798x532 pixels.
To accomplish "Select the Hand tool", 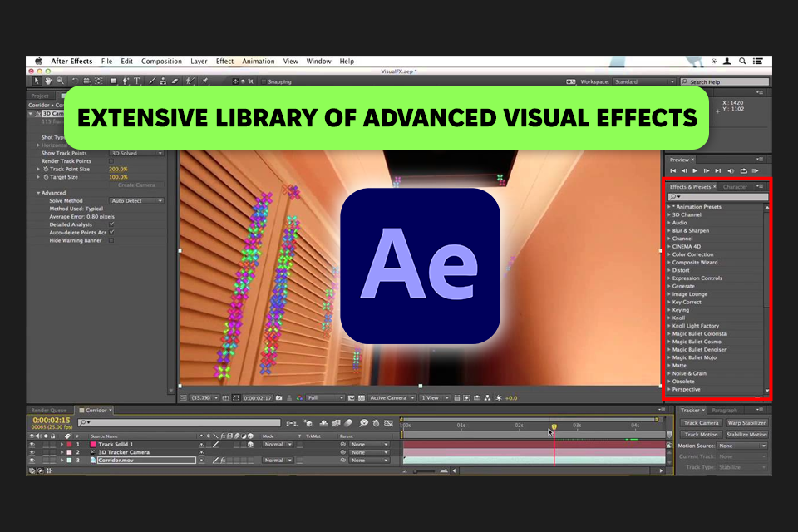I will click(48, 81).
